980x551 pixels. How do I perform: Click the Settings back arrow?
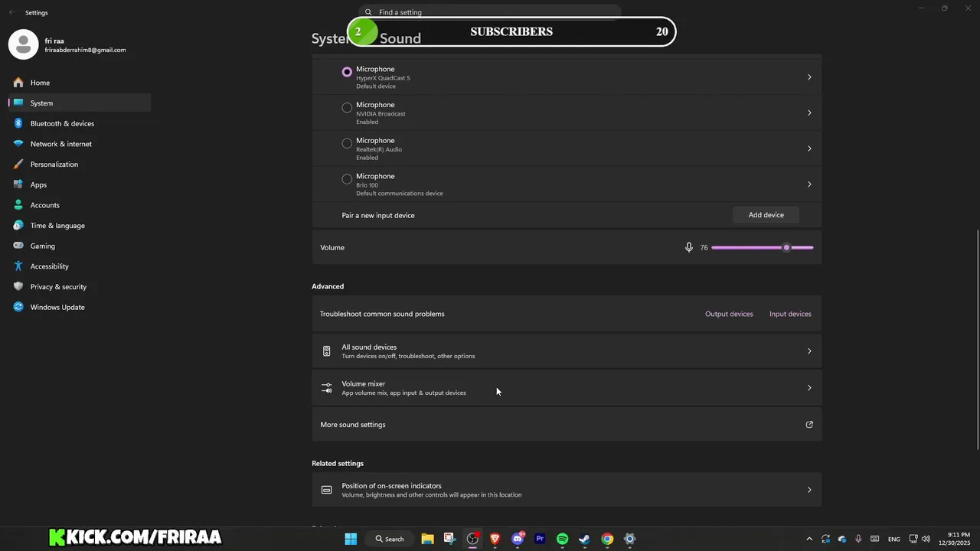point(11,12)
